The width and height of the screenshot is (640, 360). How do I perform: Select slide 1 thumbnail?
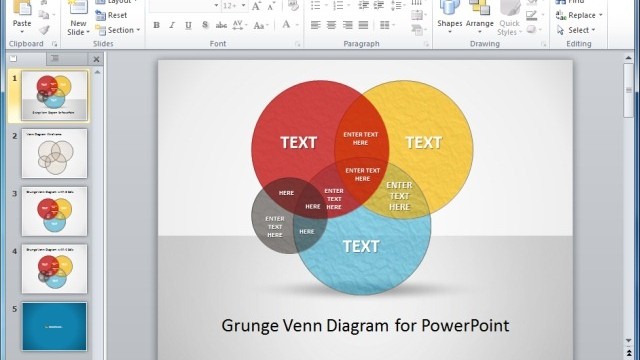click(54, 96)
